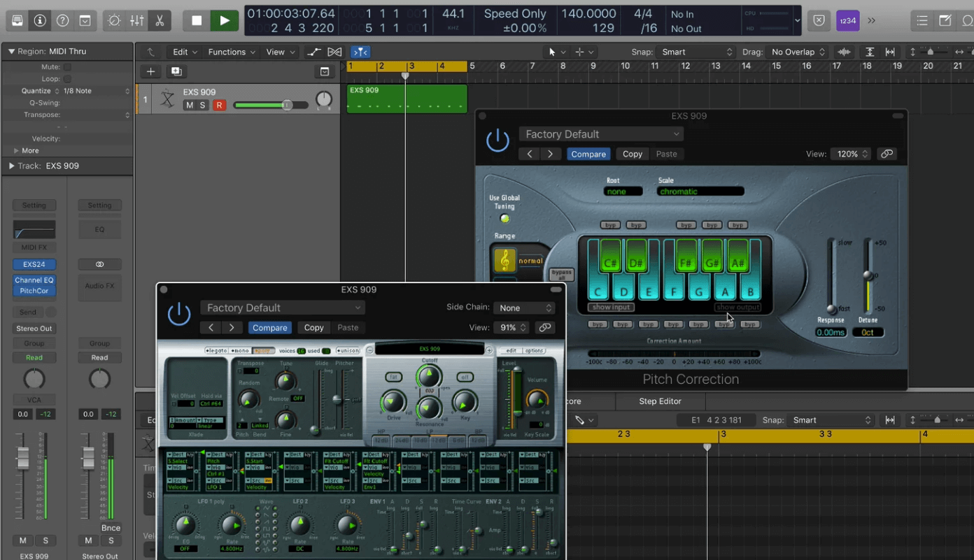Adjust the Pitch Correction Detune slider

[868, 275]
